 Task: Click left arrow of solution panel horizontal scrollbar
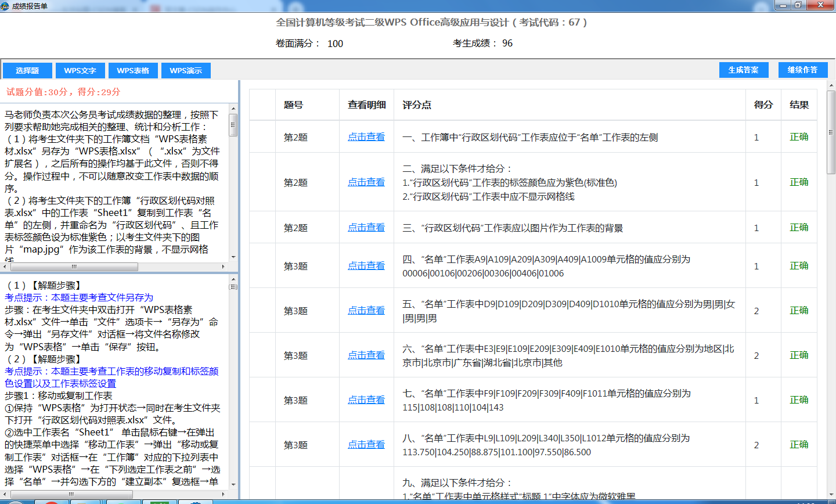tap(5, 494)
